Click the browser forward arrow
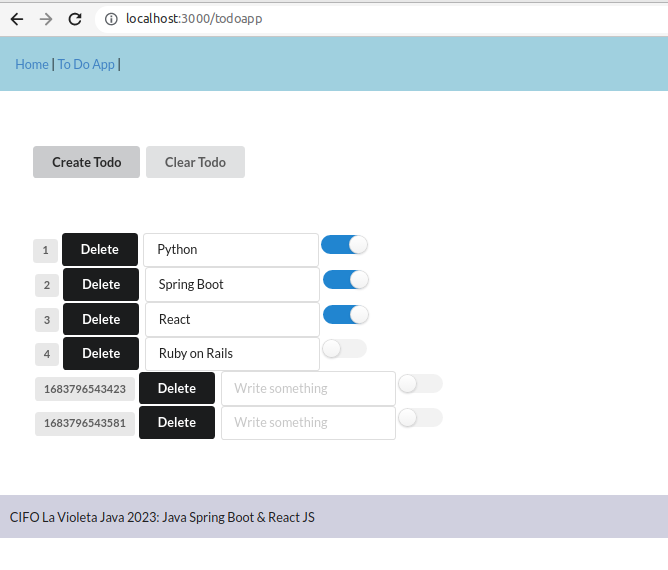Image resolution: width=668 pixels, height=570 pixels. pos(46,19)
